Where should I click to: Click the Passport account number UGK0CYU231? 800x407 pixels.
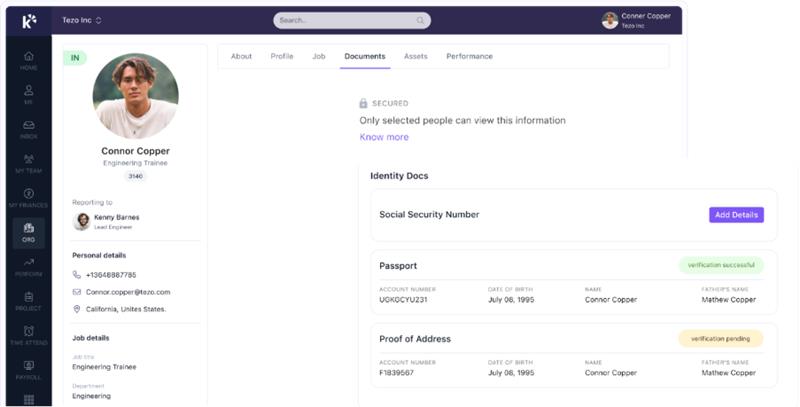[x=403, y=300]
